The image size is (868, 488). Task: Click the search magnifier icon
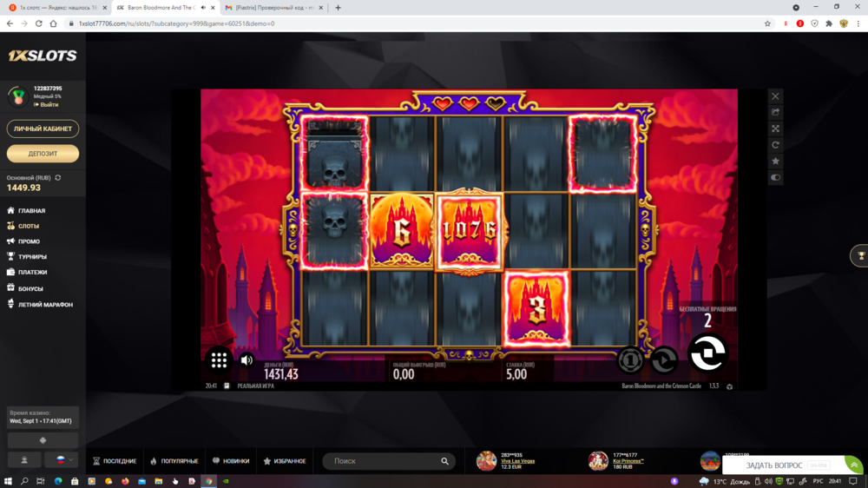(444, 461)
